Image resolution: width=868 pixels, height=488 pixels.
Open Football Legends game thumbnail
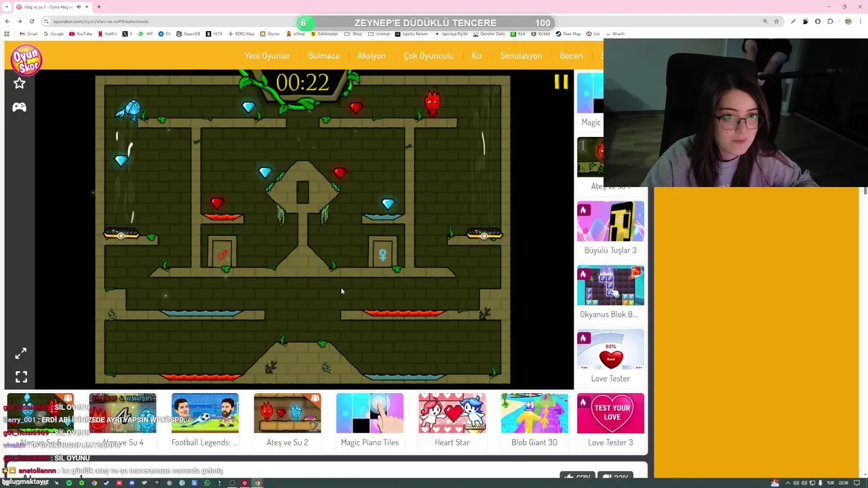click(x=205, y=413)
